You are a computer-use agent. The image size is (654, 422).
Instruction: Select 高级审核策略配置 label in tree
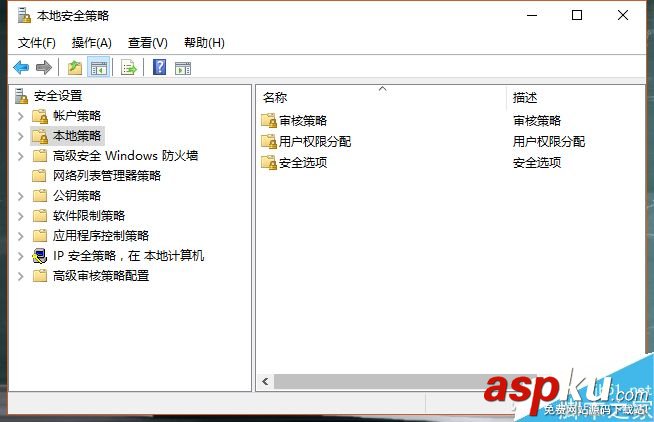click(101, 276)
